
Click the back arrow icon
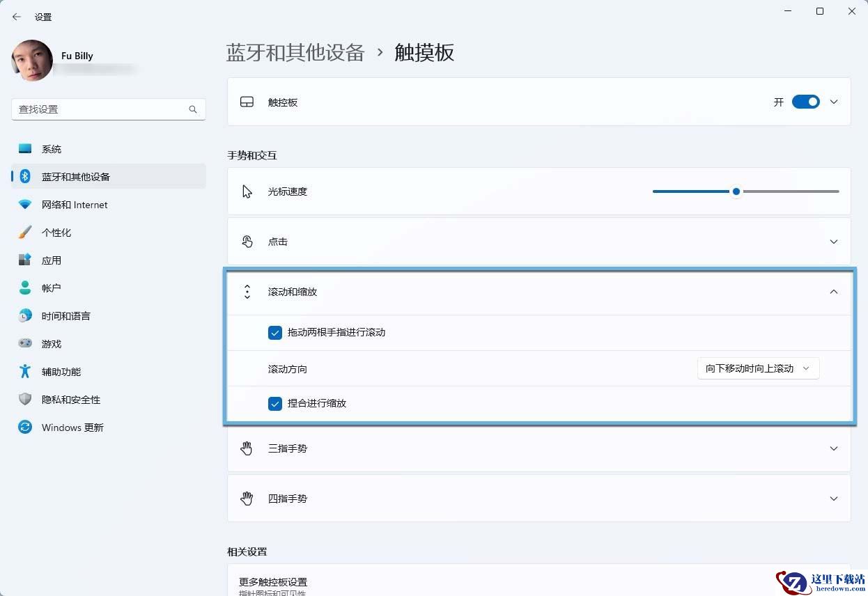click(x=17, y=17)
